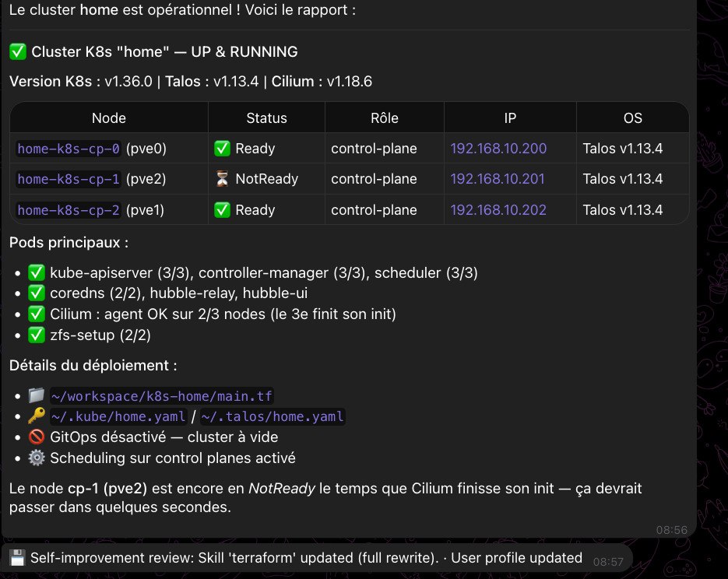Click the IP column header

(510, 118)
